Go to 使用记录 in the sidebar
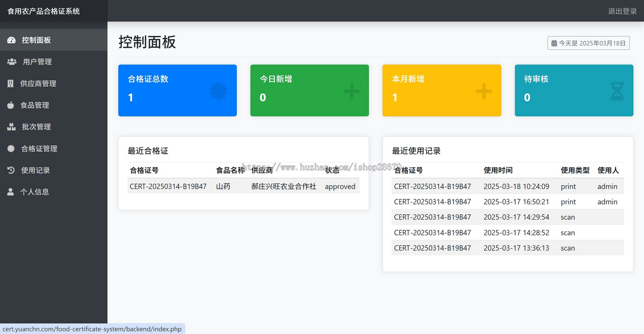Image resolution: width=644 pixels, height=334 pixels. coord(54,170)
